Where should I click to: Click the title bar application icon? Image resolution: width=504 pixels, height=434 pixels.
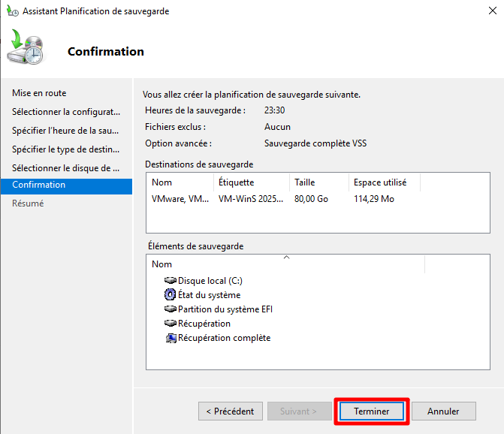11,11
